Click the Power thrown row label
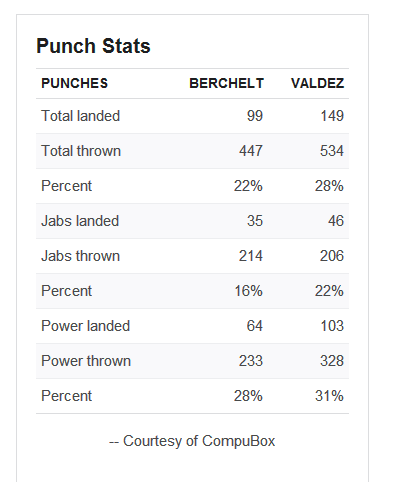This screenshot has height=482, width=393. (86, 361)
